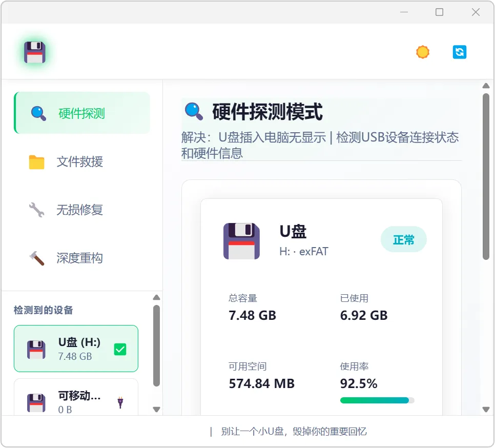This screenshot has width=495, height=448.
Task: Maximize the window
Action: point(439,12)
